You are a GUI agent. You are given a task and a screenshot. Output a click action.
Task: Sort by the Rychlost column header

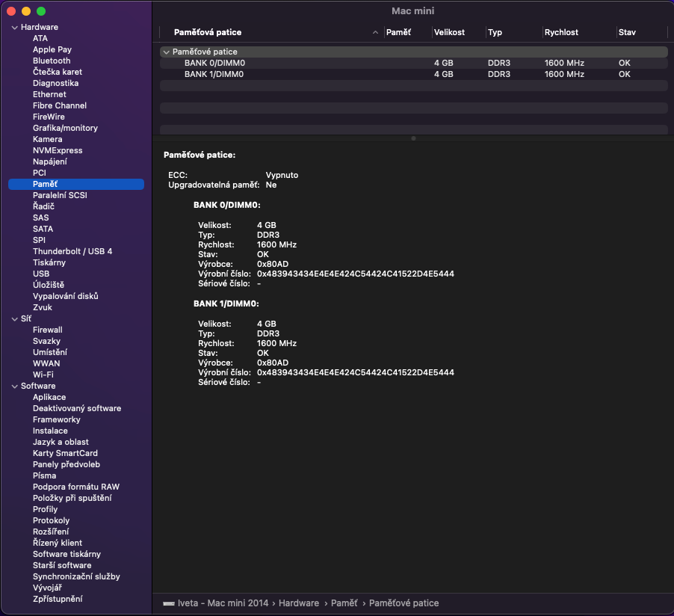tap(561, 32)
